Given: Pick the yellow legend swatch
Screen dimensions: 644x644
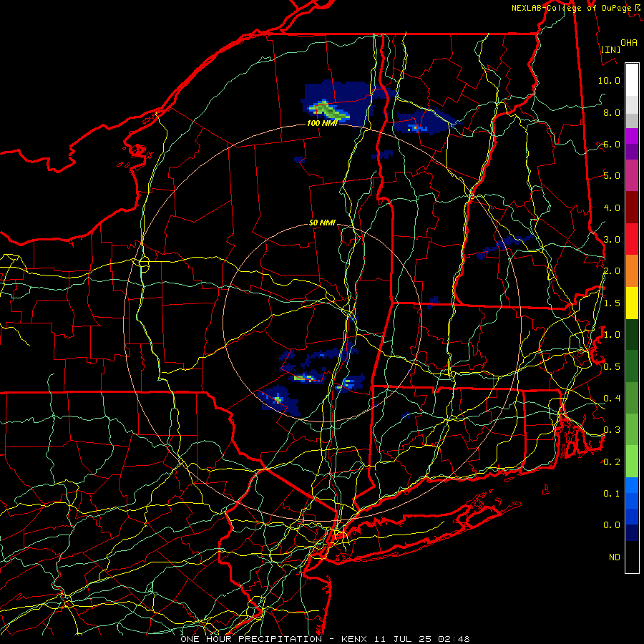Looking at the screenshot, I should click(x=632, y=303).
